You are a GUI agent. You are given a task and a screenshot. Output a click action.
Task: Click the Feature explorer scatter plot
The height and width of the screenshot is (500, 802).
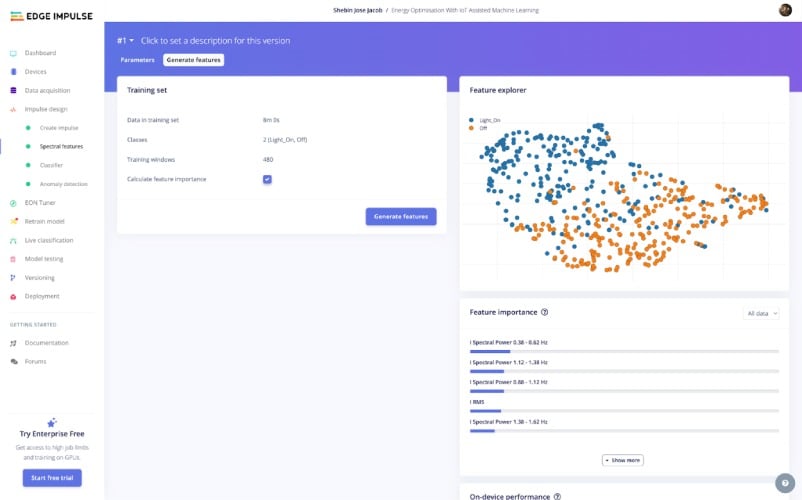point(624,197)
